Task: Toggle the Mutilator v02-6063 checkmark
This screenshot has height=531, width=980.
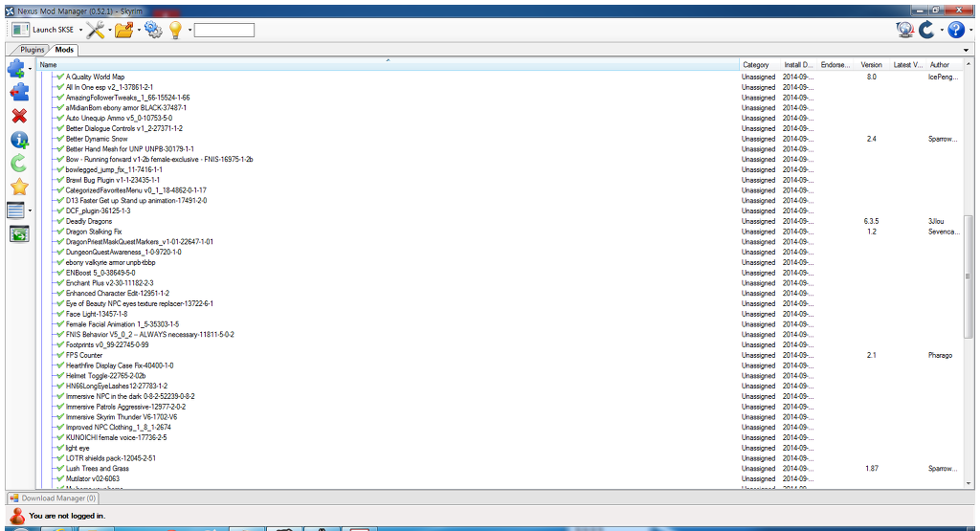Action: pos(60,478)
